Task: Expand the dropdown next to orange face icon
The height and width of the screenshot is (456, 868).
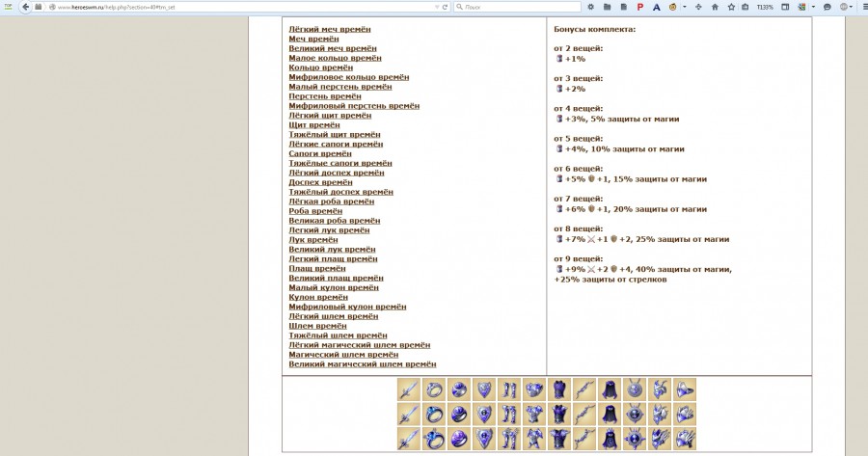Action: [x=684, y=7]
